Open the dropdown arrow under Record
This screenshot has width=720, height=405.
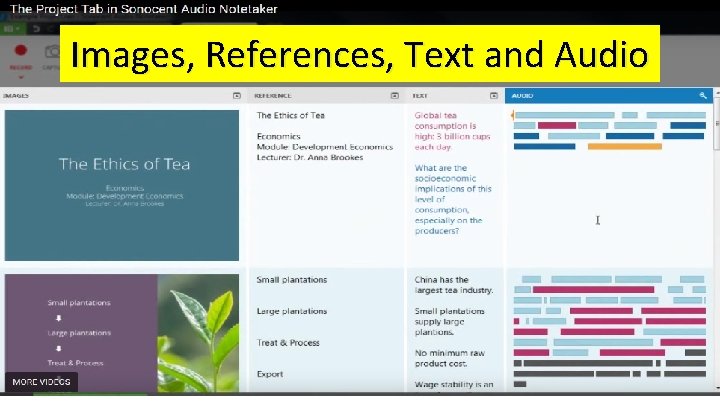click(21, 77)
